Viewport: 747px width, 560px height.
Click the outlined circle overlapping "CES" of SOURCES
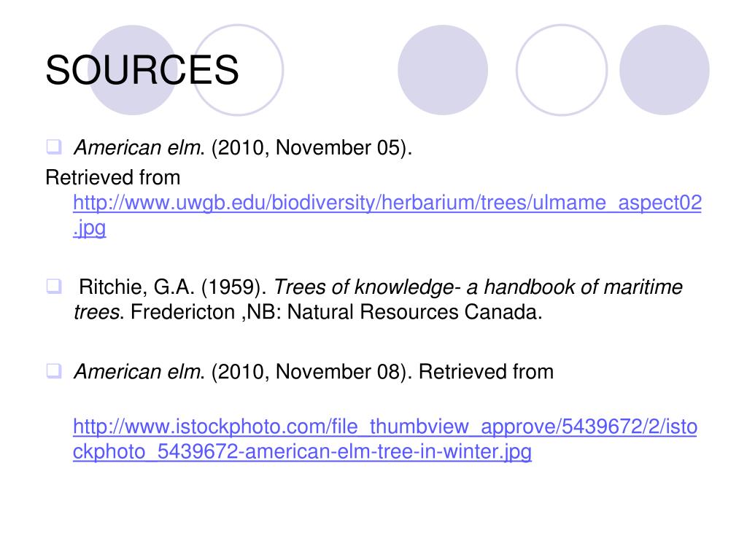click(x=239, y=70)
